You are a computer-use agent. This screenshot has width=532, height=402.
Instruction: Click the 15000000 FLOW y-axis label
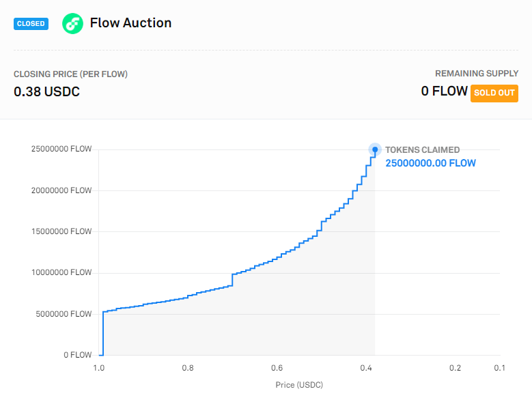(61, 231)
